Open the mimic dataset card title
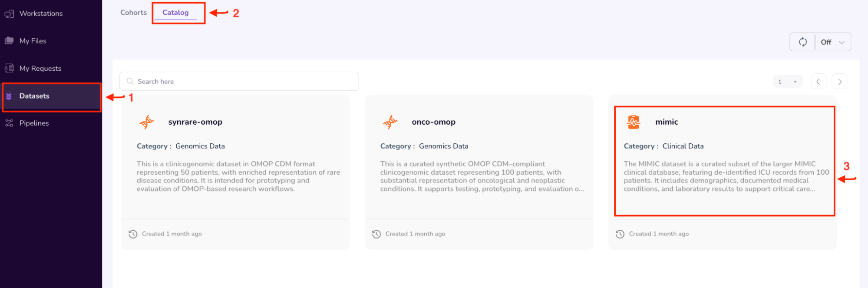The width and height of the screenshot is (868, 288). click(x=667, y=122)
